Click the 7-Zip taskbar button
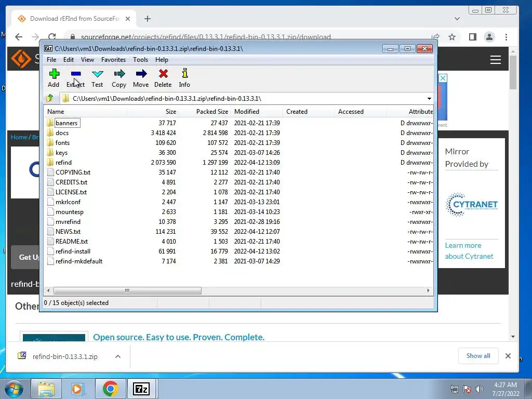 pyautogui.click(x=141, y=389)
